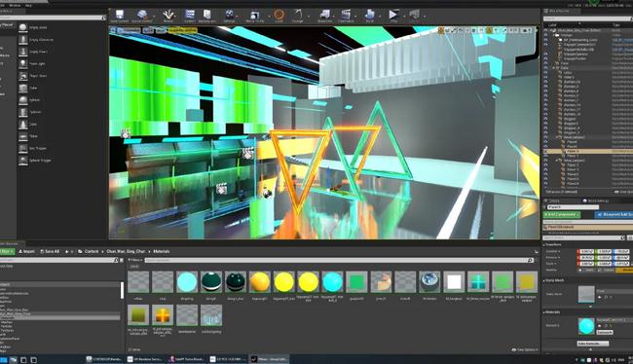Click the Save Current toolbar icon
633x364 pixels.
tap(119, 16)
